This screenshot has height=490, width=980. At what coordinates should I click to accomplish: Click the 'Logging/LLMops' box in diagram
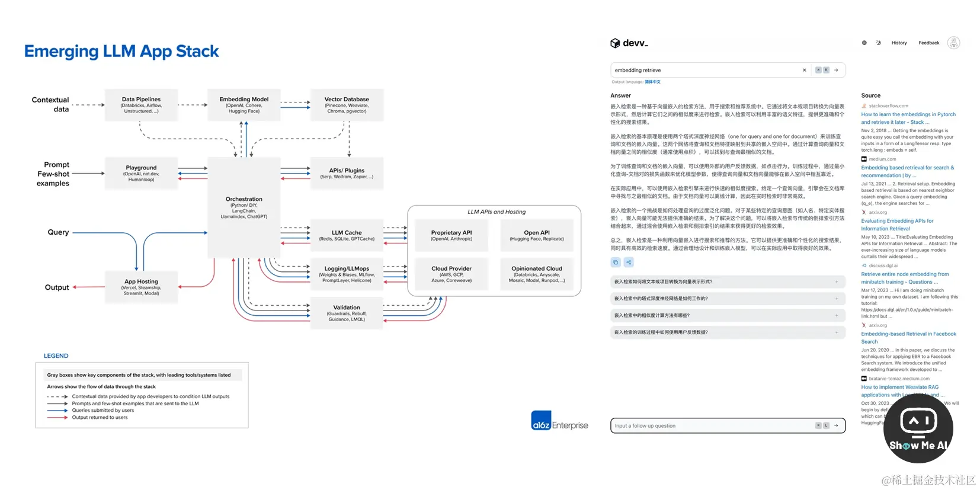point(347,274)
